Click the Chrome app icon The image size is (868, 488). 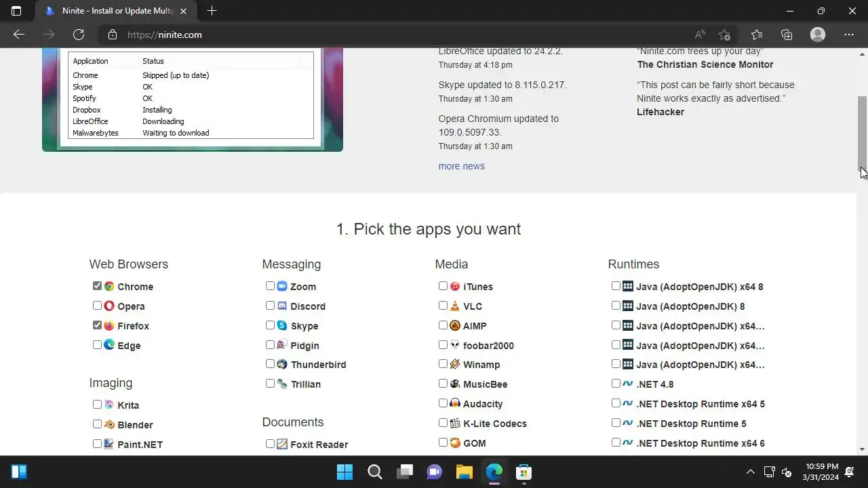point(109,286)
